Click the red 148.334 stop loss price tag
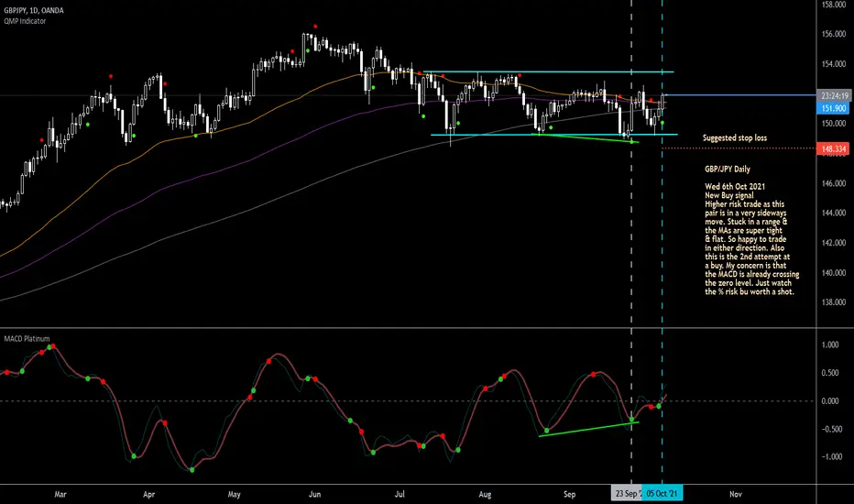This screenshot has height=504, width=854. point(833,148)
